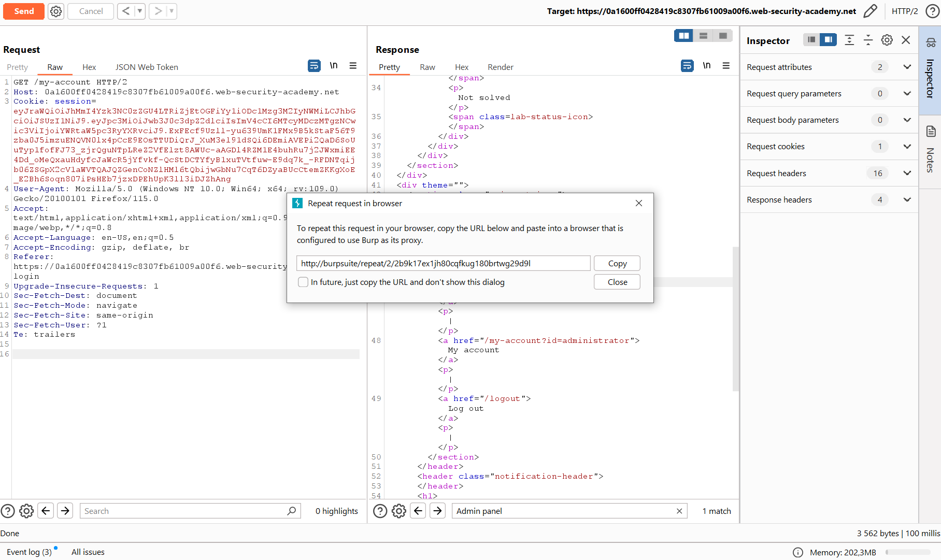Open Request search settings gear
Screen dimensions: 941x560
[x=26, y=511]
